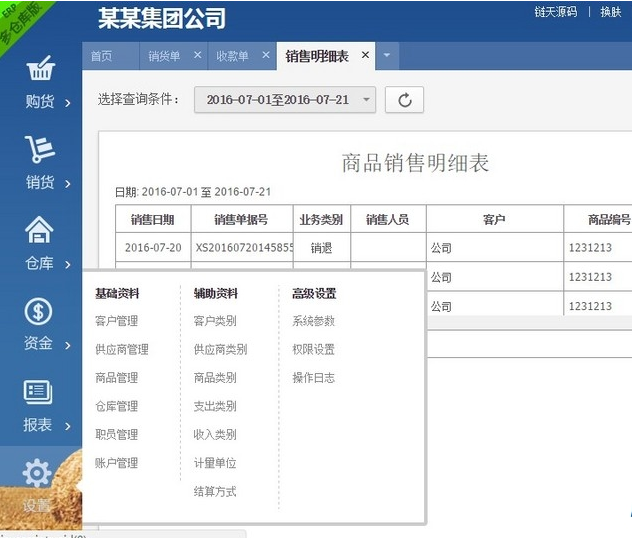Close the 销货单 tab
Image resolution: width=632 pixels, height=538 pixels.
pos(197,56)
